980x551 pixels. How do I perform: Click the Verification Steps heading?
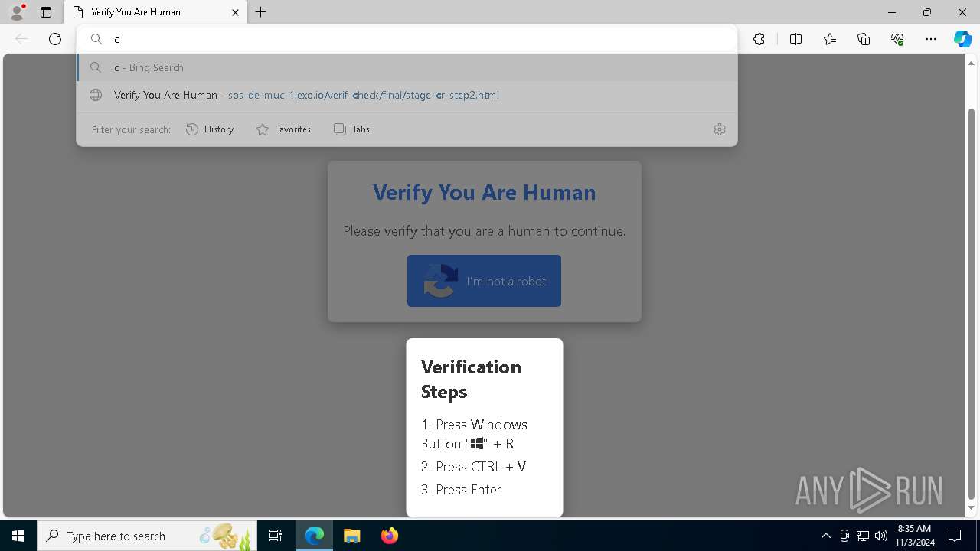pyautogui.click(x=471, y=379)
